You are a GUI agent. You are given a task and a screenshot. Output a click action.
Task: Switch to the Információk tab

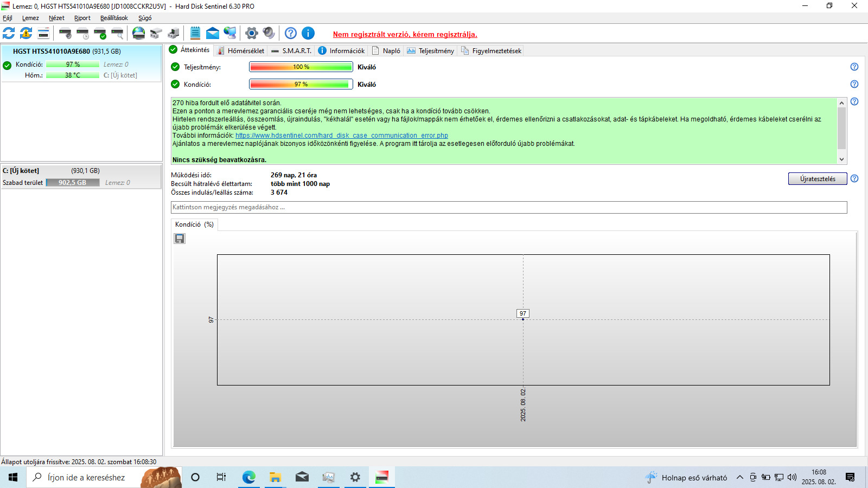[342, 50]
